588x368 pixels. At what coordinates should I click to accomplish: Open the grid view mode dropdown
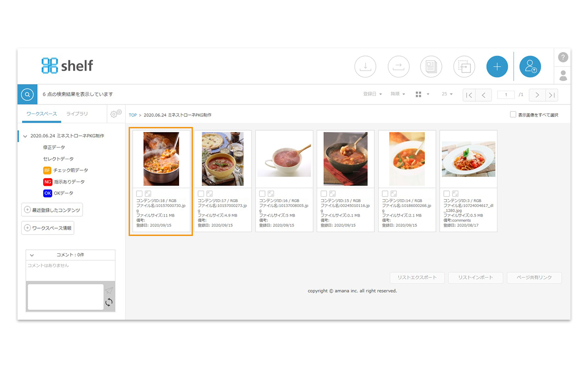(x=422, y=94)
